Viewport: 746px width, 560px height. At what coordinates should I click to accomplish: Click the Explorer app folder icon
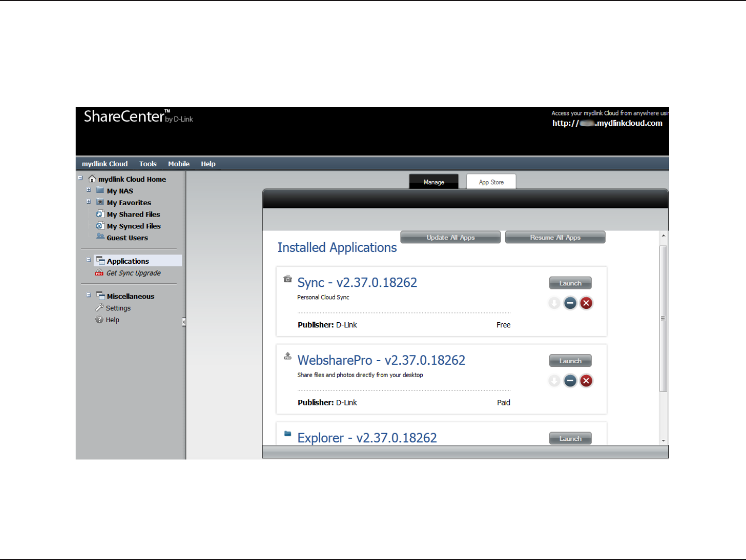click(x=288, y=434)
